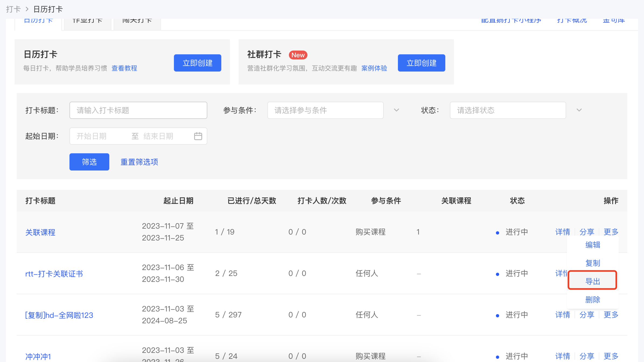
Task: Click 打卡 in the breadcrumb
Action: (x=13, y=9)
